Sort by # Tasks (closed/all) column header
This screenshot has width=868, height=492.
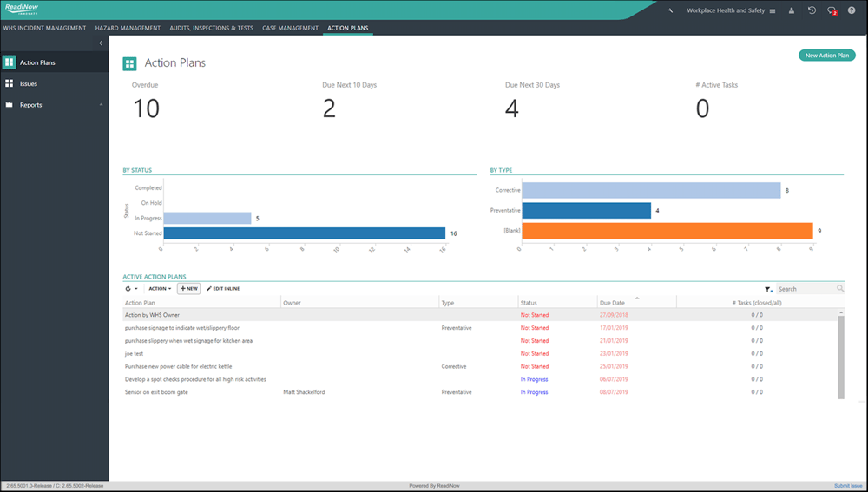coord(757,303)
